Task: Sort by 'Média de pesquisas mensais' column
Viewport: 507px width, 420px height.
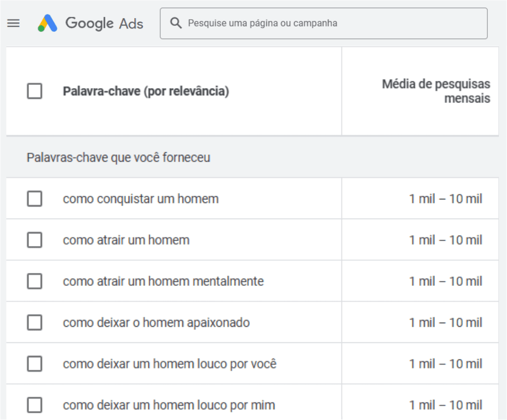Action: [x=436, y=91]
